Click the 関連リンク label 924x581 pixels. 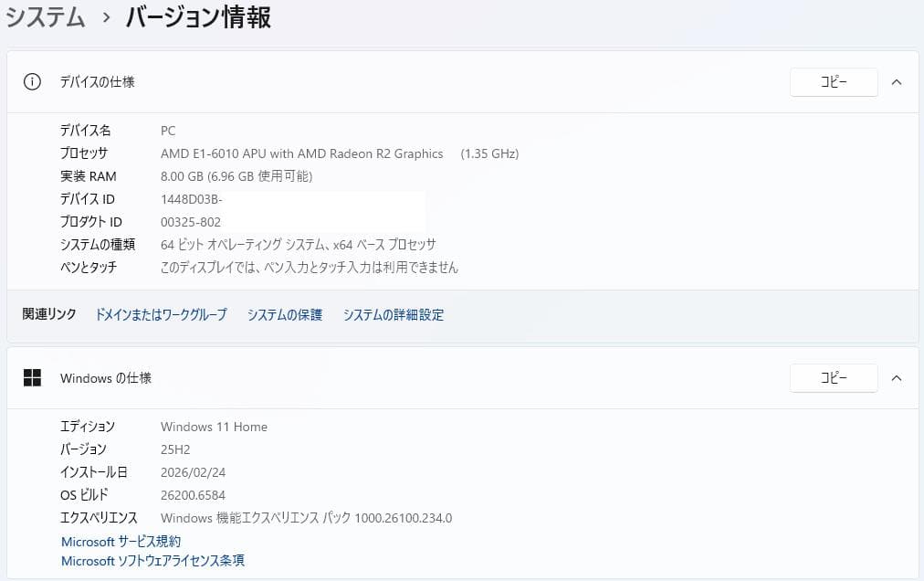(x=49, y=314)
